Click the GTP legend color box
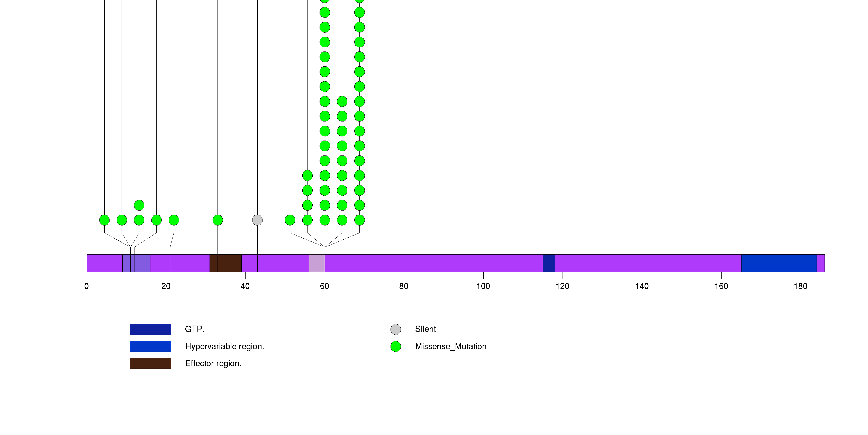 click(x=150, y=329)
